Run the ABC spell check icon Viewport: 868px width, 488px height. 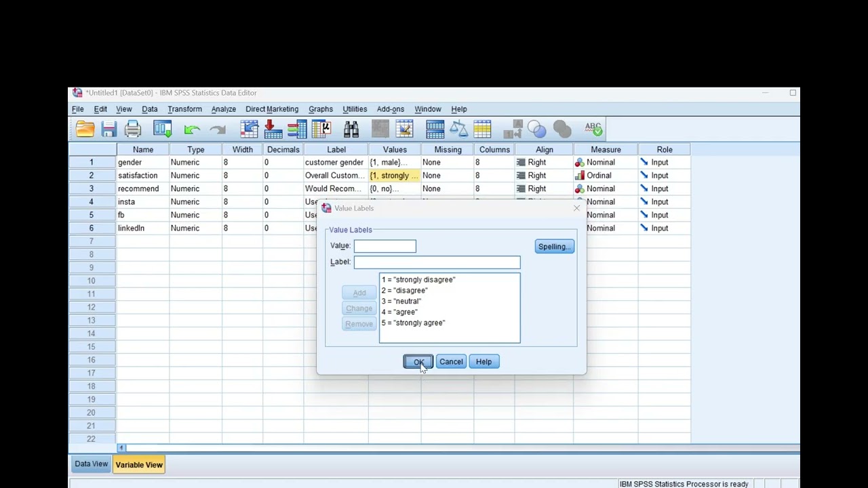point(593,129)
